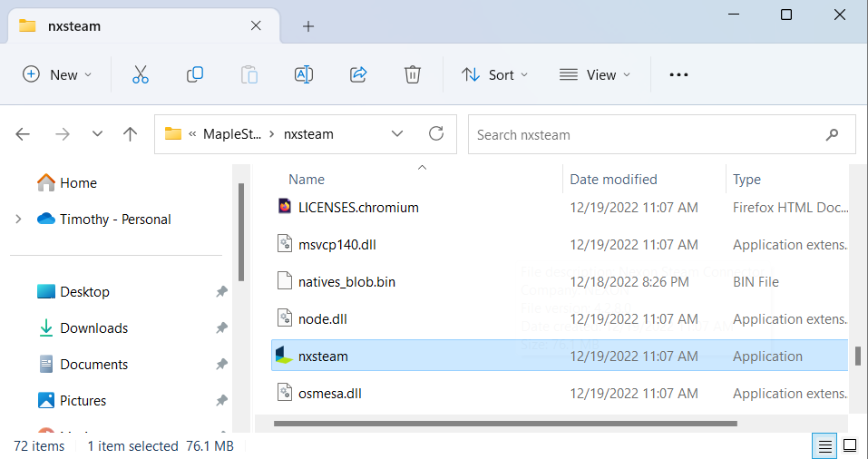Select the LICENSES.chromium file name
Image resolution: width=868 pixels, height=459 pixels.
point(358,208)
